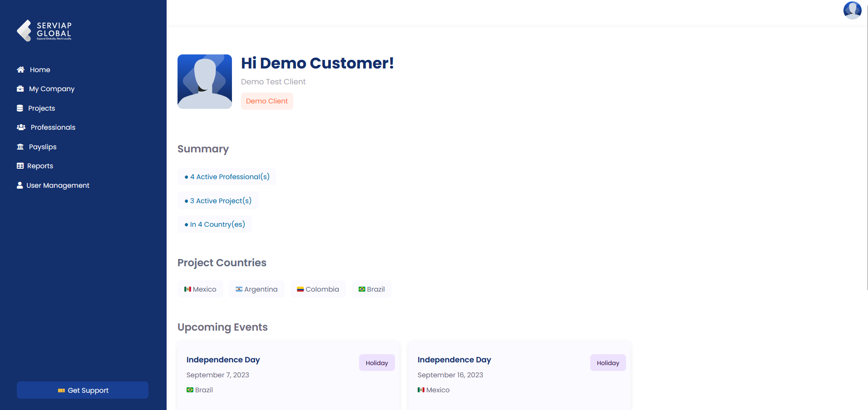
Task: Click the My Company briefcase icon
Action: [x=20, y=89]
